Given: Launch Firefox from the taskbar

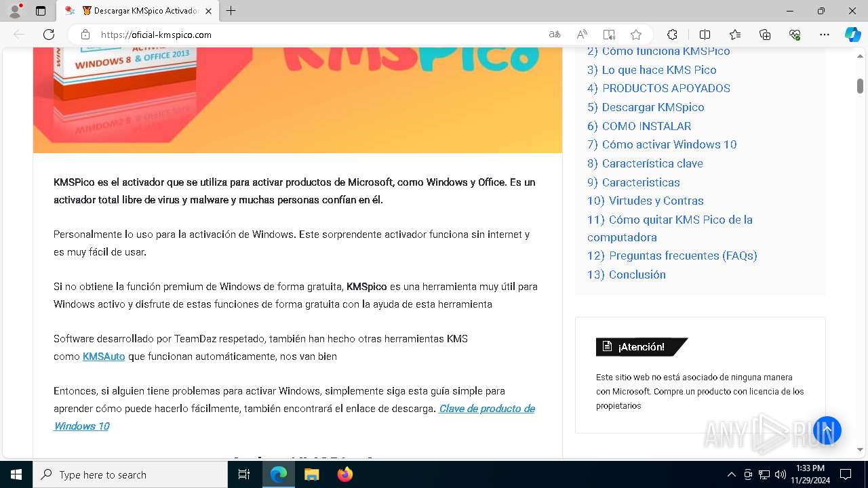Looking at the screenshot, I should click(345, 474).
